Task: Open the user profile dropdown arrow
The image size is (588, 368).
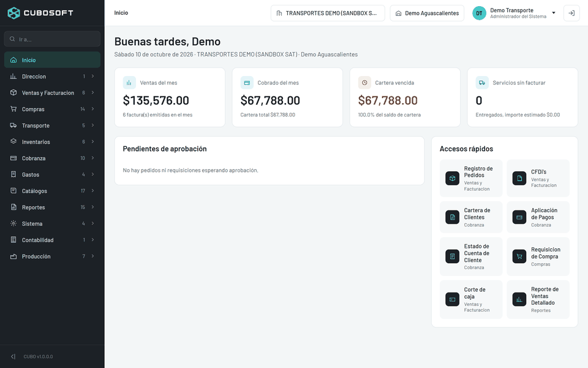Action: pyautogui.click(x=554, y=13)
